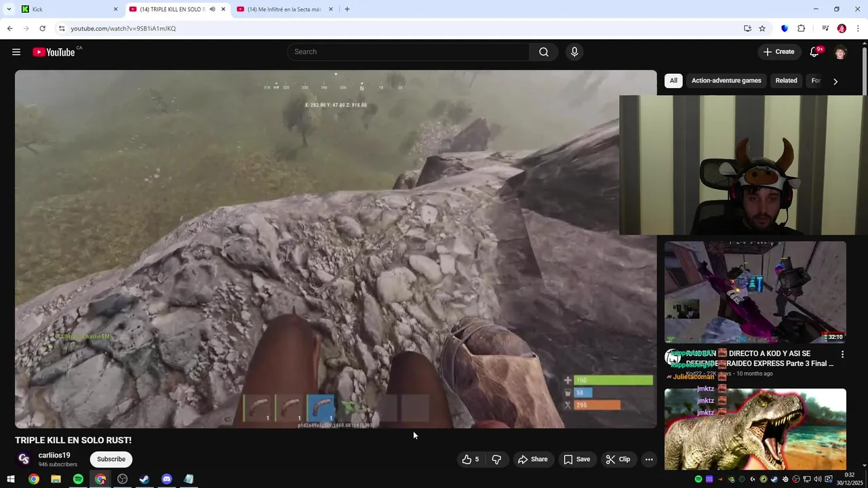Close the Me Infiltré en la Secta tab
Image resolution: width=868 pixels, height=488 pixels.
(x=331, y=9)
